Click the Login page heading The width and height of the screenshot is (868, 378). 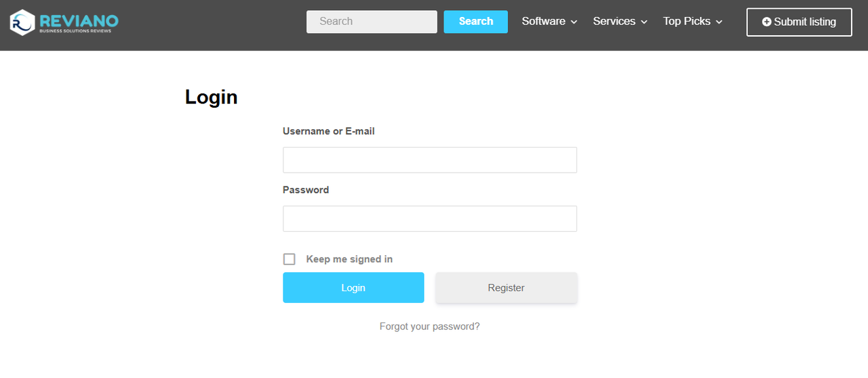212,97
